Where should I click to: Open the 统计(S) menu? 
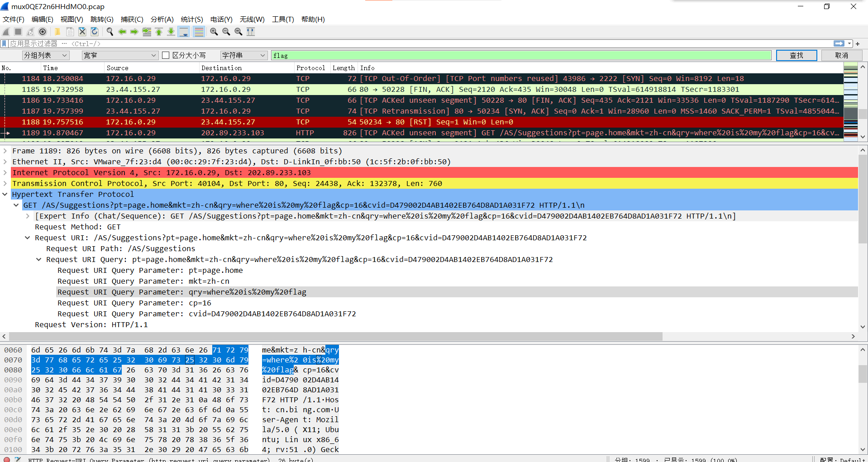click(x=191, y=19)
